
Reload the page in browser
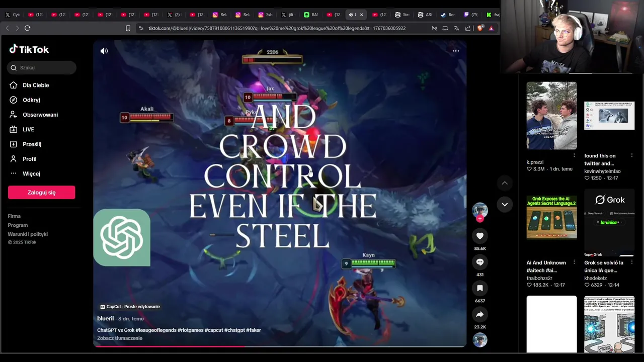27,28
